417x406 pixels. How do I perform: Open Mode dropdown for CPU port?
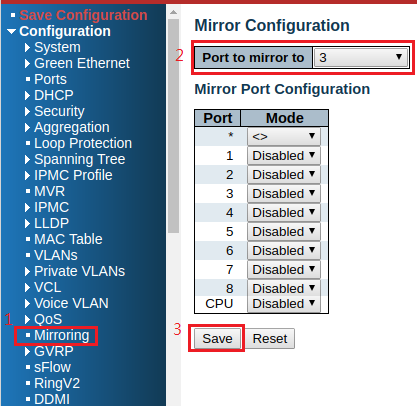[284, 304]
